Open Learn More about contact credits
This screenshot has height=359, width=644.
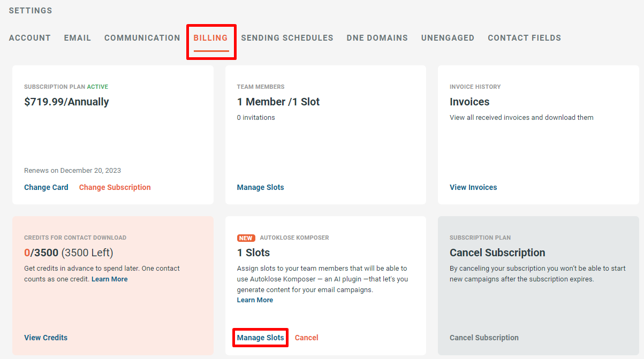click(109, 279)
